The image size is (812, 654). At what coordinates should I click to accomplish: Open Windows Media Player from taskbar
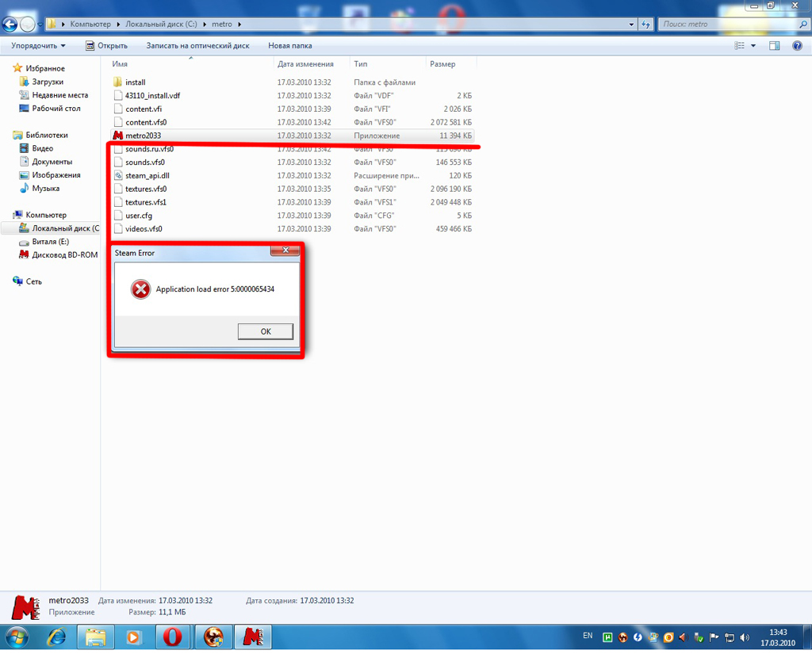(133, 637)
